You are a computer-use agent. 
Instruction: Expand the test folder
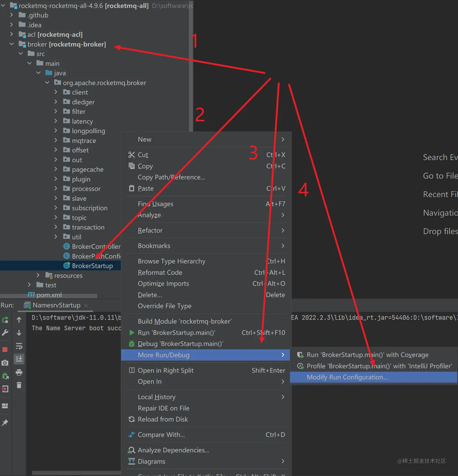pos(29,285)
